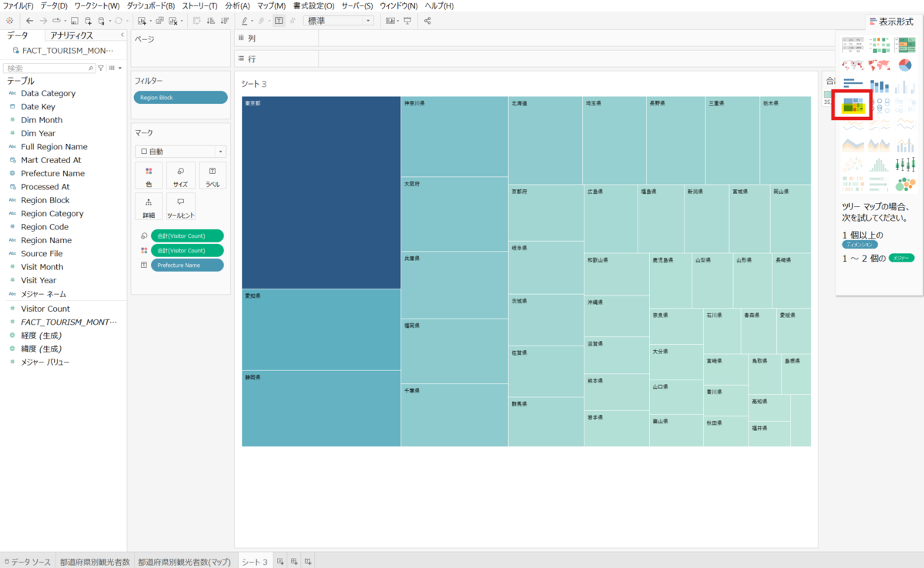Select the treemap chart in Show Me

853,105
